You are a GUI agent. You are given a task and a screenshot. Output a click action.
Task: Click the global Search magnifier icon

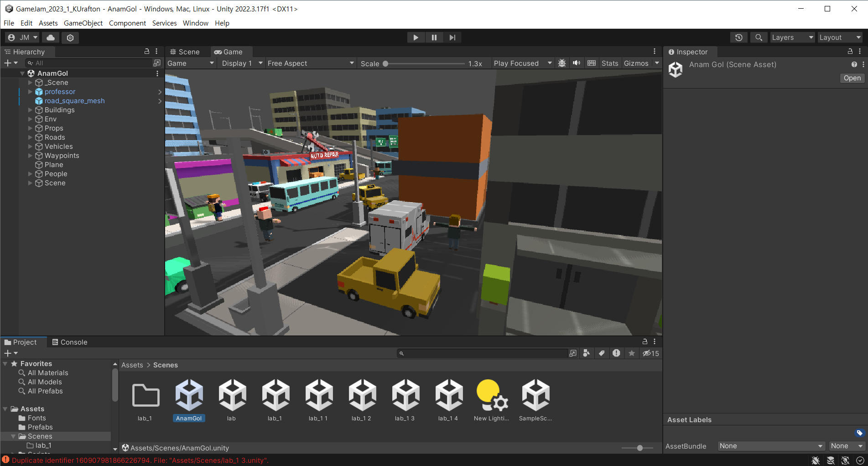click(759, 37)
